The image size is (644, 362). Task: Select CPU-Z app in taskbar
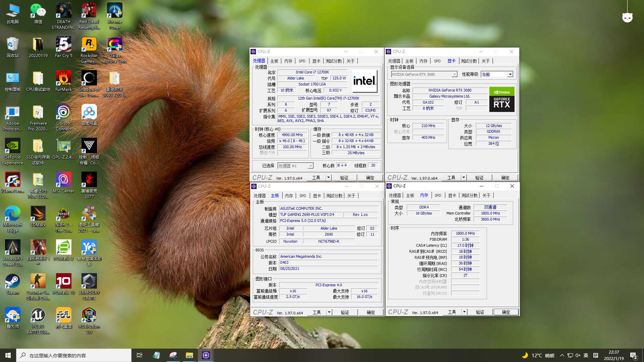coord(206,355)
